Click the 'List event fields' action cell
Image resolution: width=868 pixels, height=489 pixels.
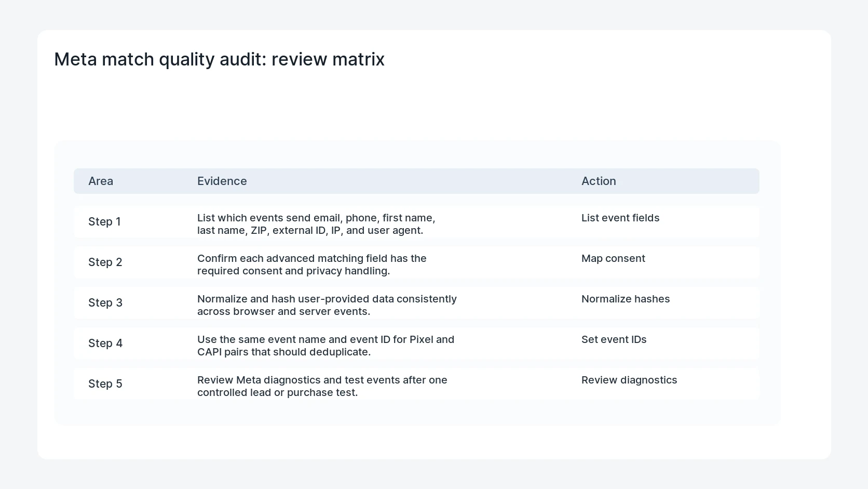click(x=620, y=218)
